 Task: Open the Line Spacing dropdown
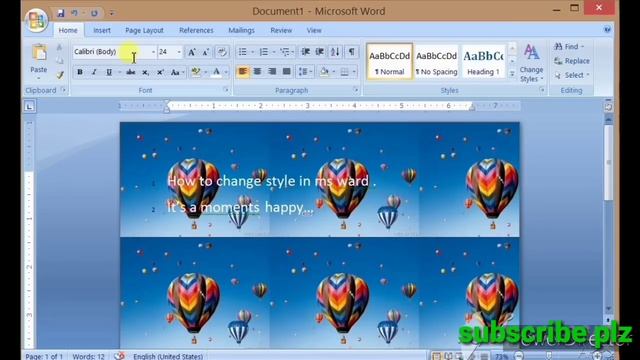tap(305, 72)
